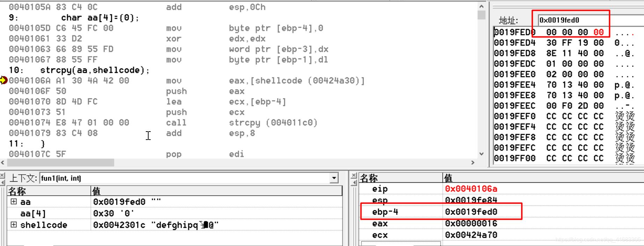Viewport: 644px width, 246px height.
Task: Click memory row 0019FEDC
Action: tap(564, 64)
